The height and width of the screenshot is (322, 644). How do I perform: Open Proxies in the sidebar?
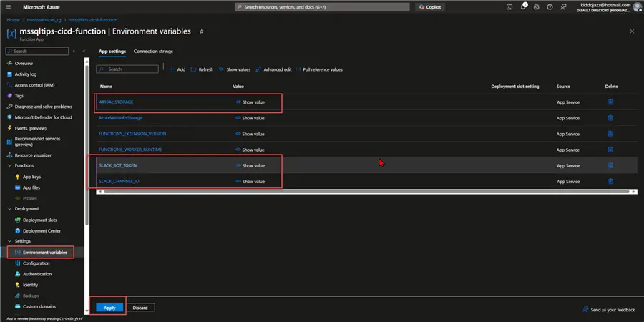(x=29, y=198)
